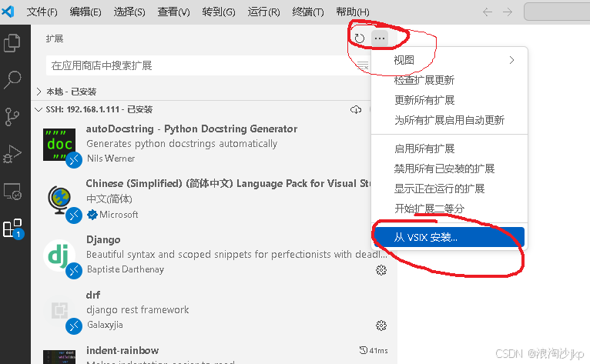Screen dimensions: 590x364
Task: Select Chinese (Simplified) Language Pack title
Action: point(229,183)
